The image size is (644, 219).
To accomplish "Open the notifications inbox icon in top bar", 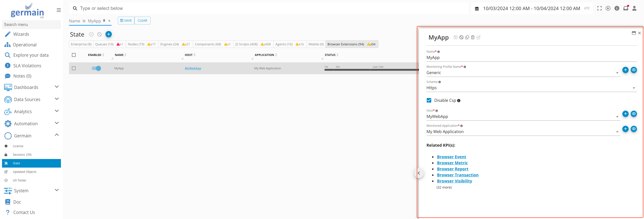I will [626, 8].
